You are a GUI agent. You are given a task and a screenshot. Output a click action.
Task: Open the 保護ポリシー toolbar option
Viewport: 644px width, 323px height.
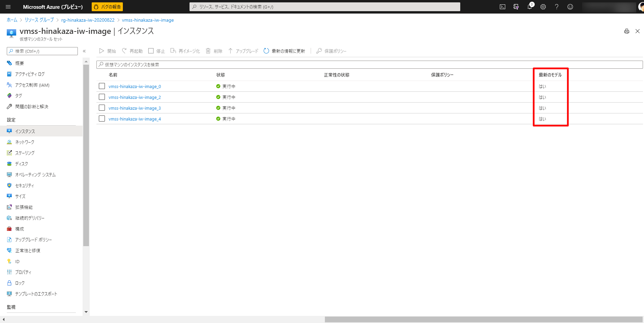[331, 51]
